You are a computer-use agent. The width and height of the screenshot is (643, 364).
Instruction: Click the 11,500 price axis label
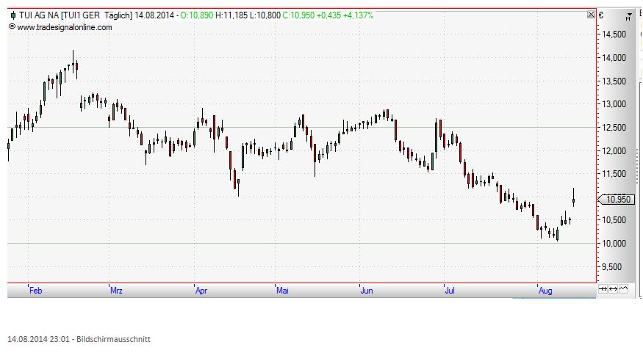(614, 174)
